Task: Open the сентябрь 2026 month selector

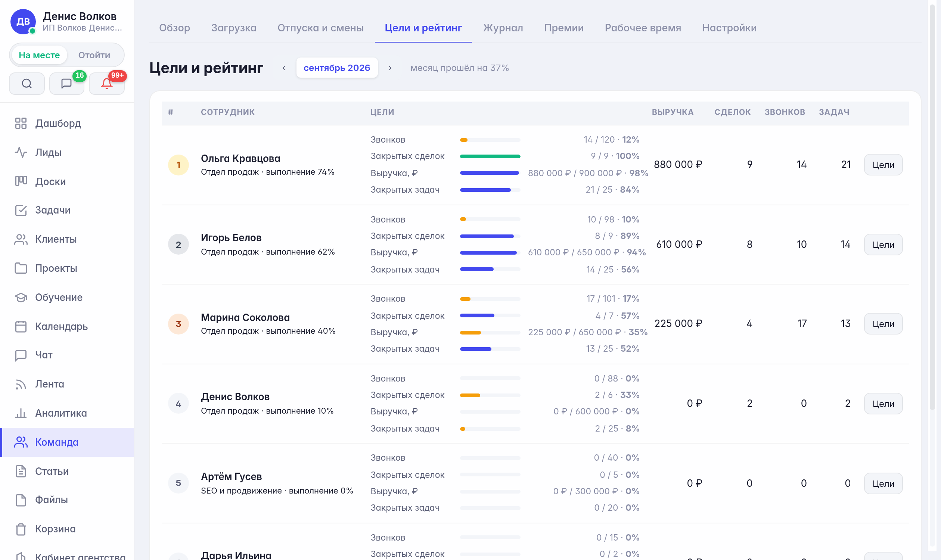Action: (337, 68)
